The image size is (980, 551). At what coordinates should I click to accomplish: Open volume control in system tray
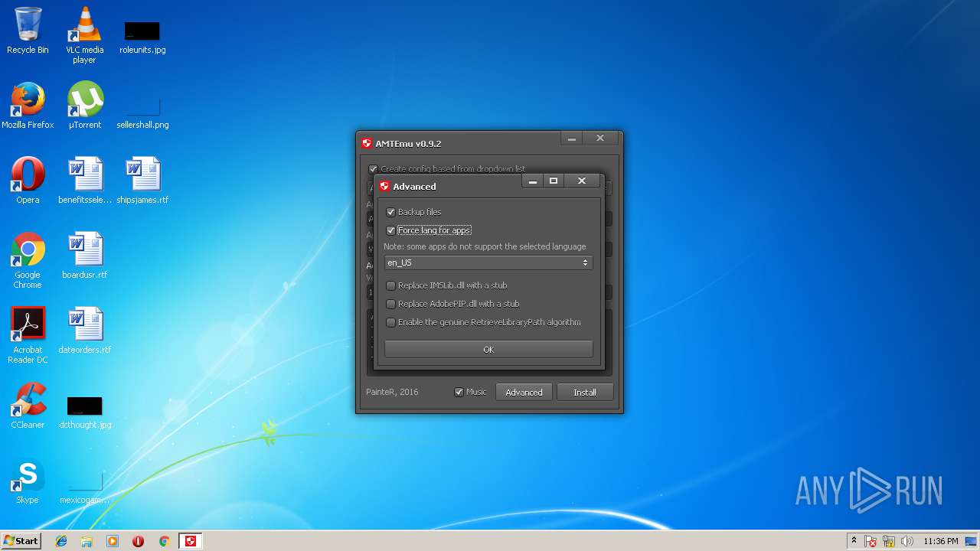pos(907,541)
